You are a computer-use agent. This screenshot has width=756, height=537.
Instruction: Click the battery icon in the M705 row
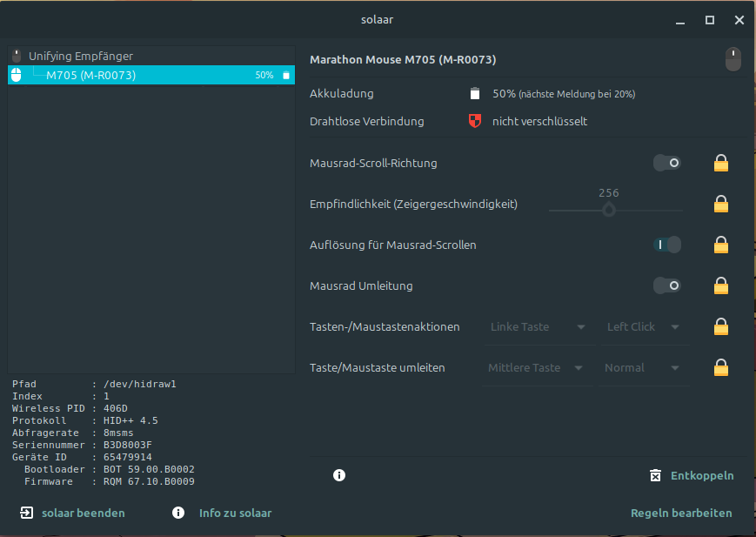tap(286, 75)
